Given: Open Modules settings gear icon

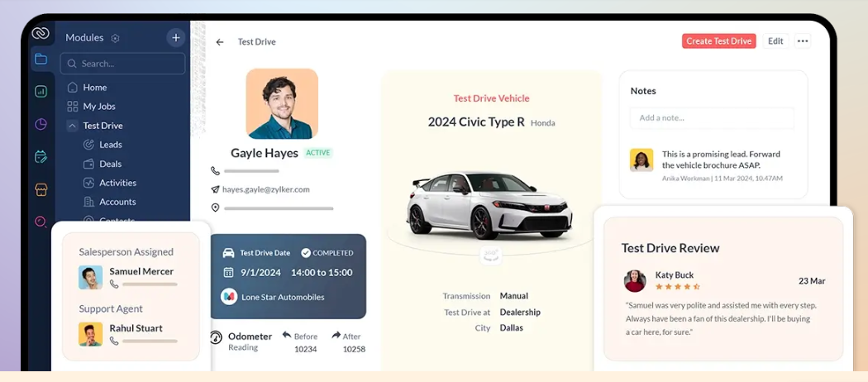Looking at the screenshot, I should [115, 38].
